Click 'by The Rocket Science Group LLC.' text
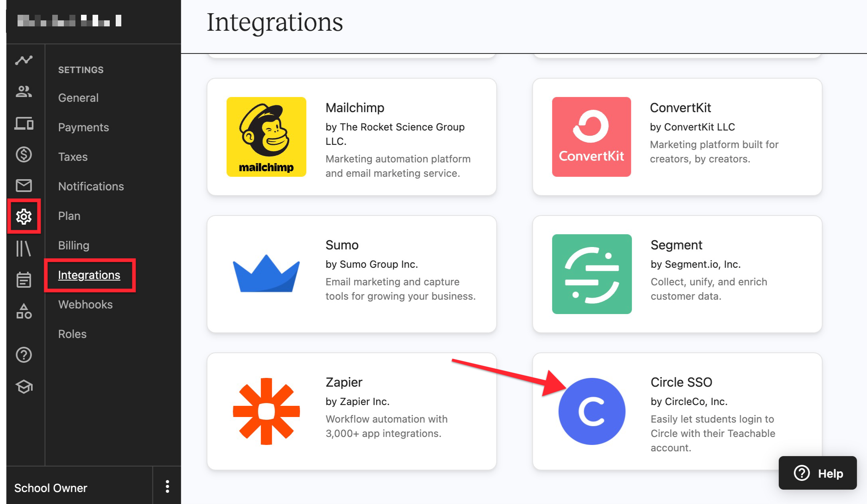Image resolution: width=867 pixels, height=504 pixels. click(x=395, y=134)
